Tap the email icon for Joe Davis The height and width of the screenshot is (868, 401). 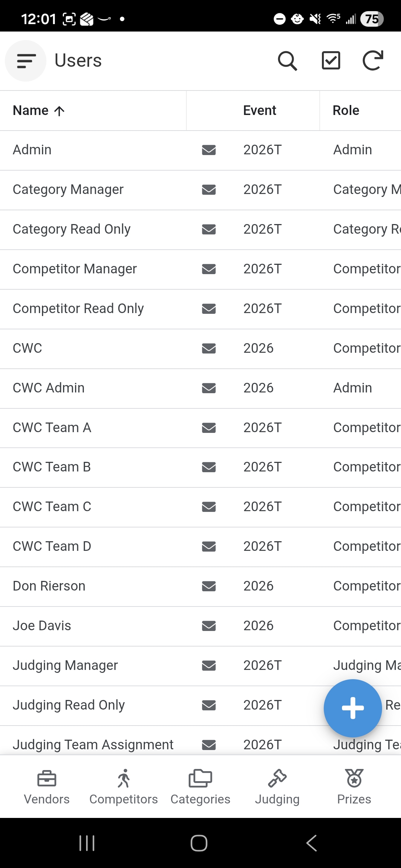209,626
